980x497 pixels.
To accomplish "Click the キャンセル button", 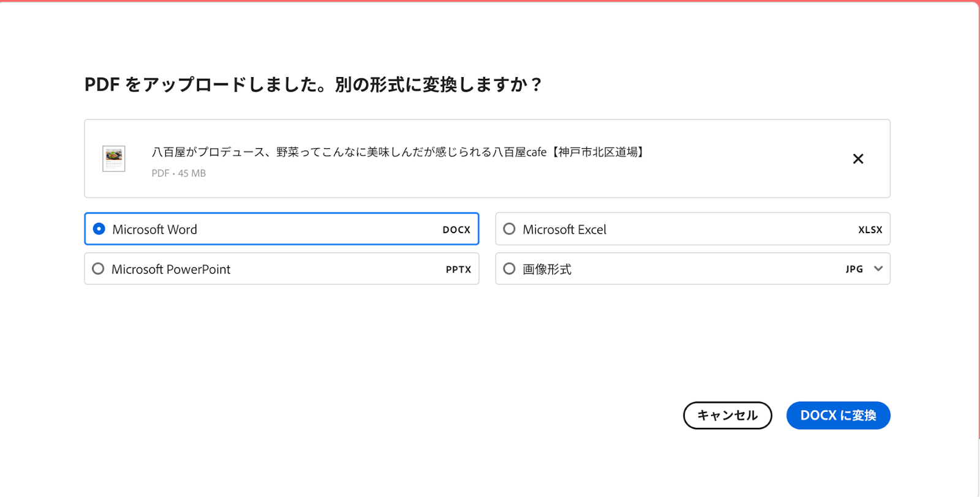I will tap(728, 416).
